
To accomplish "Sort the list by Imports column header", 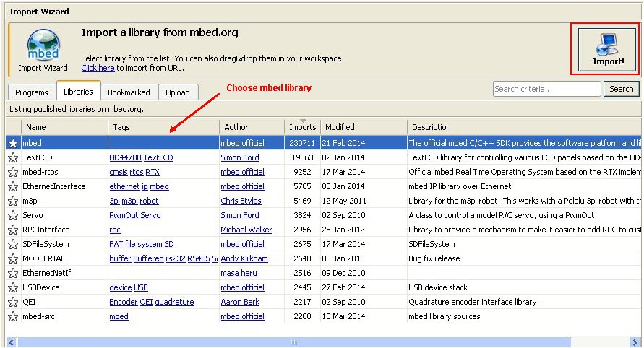I will [x=302, y=127].
